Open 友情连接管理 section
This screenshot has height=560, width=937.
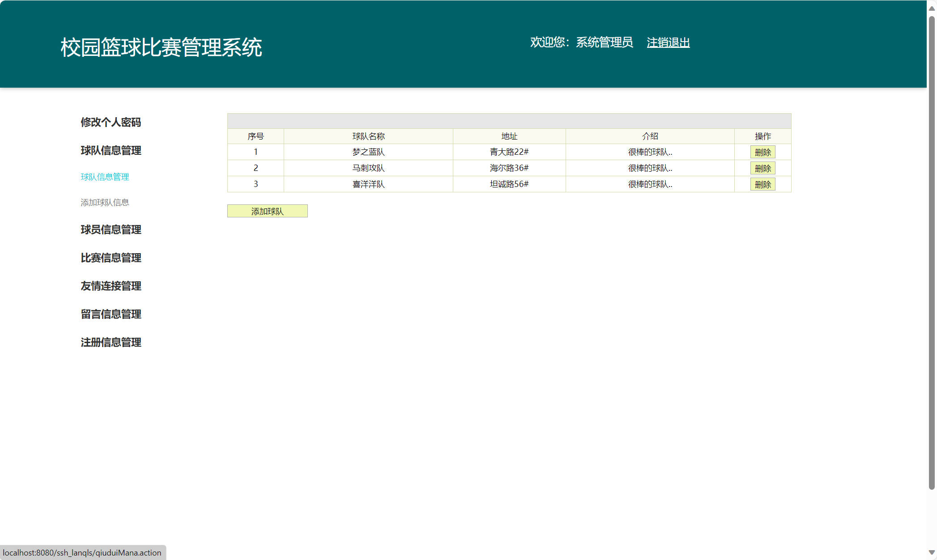[x=111, y=286]
